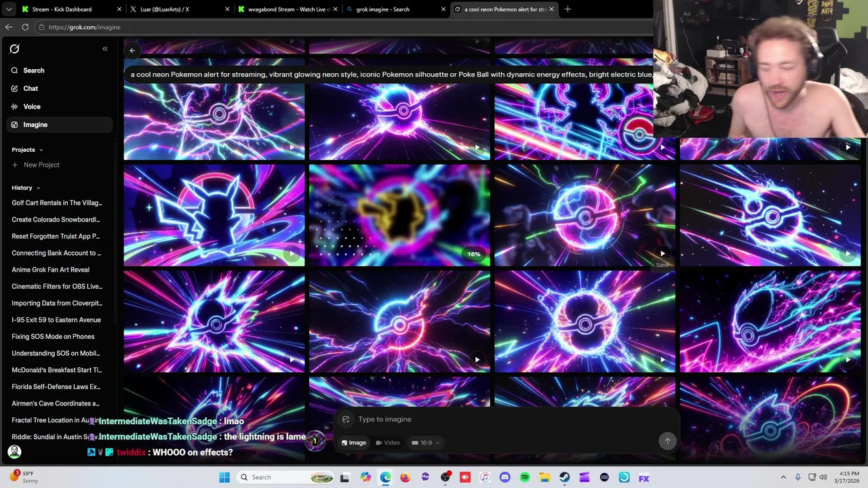Screen dimensions: 868x488
Task: Select Video generation mode
Action: [388, 443]
